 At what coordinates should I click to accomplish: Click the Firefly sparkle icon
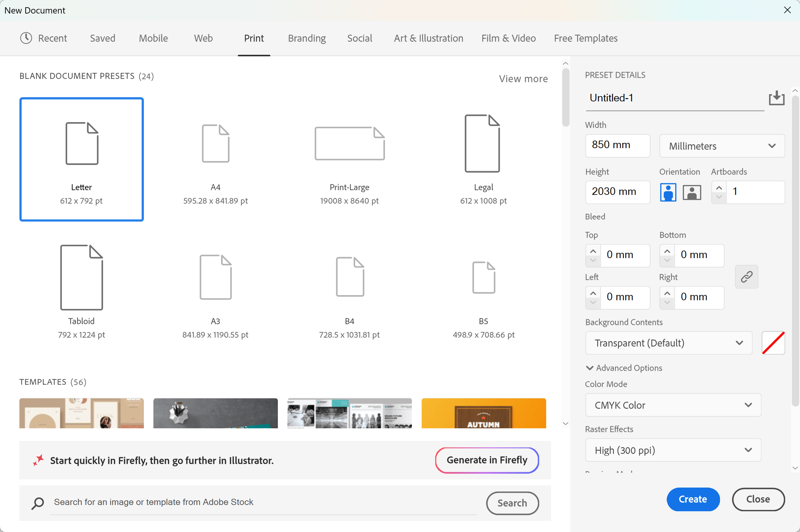point(38,460)
